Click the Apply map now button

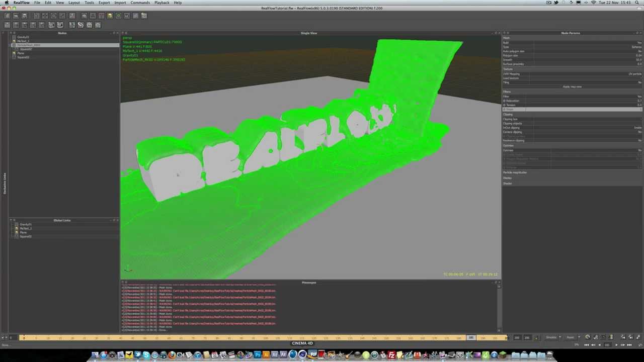pyautogui.click(x=572, y=86)
